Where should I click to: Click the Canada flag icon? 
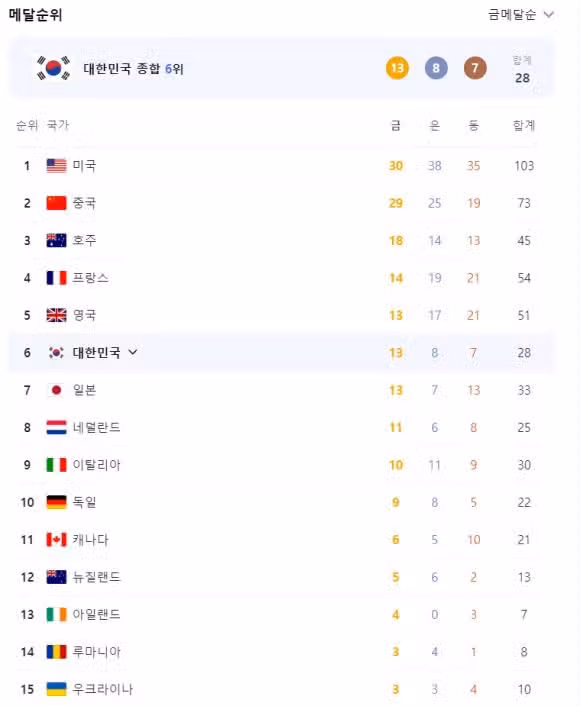click(x=56, y=539)
